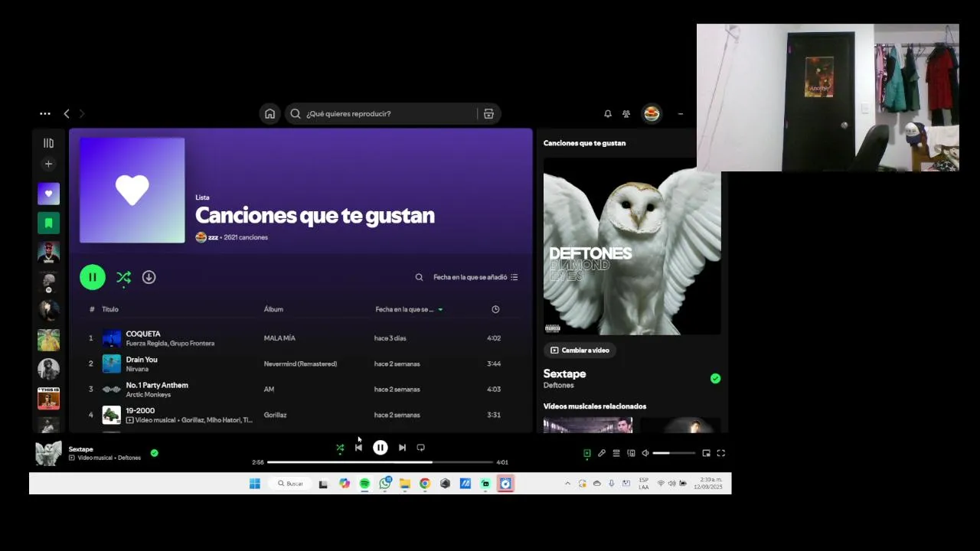Click 'Cambiar a video' button
The height and width of the screenshot is (551, 980).
click(x=580, y=350)
